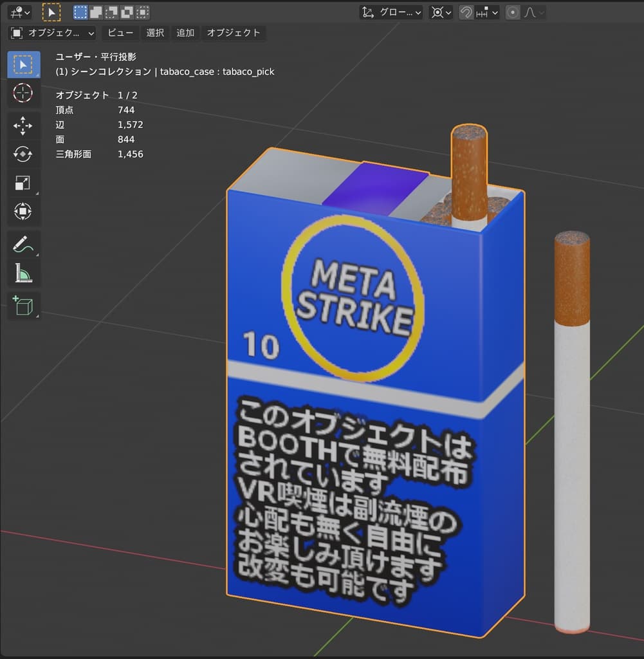Select the Cursor tool in the toolbar
Image resolution: width=644 pixels, height=659 pixels.
pyautogui.click(x=23, y=93)
